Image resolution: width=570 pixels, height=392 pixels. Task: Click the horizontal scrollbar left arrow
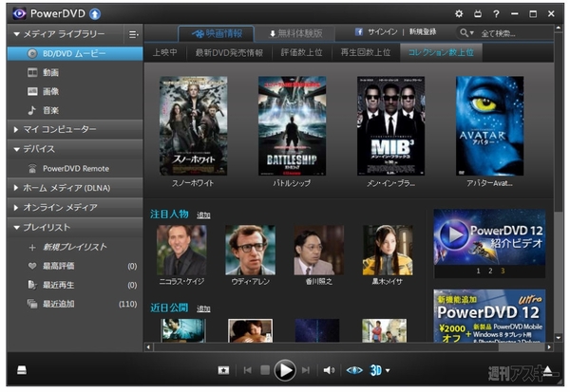tap(148, 347)
